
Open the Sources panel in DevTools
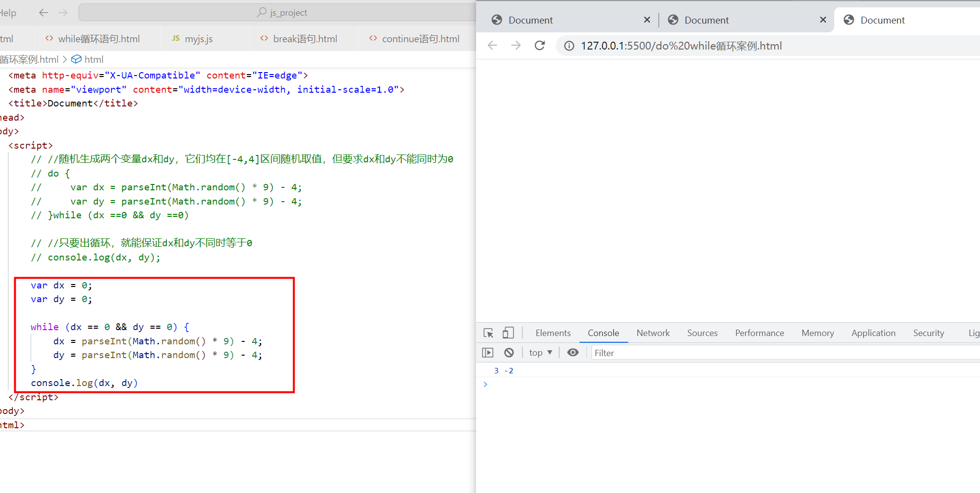pos(702,333)
